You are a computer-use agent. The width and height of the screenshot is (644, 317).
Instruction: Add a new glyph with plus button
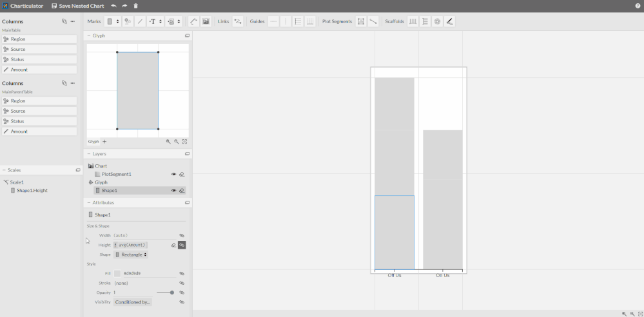coord(104,141)
